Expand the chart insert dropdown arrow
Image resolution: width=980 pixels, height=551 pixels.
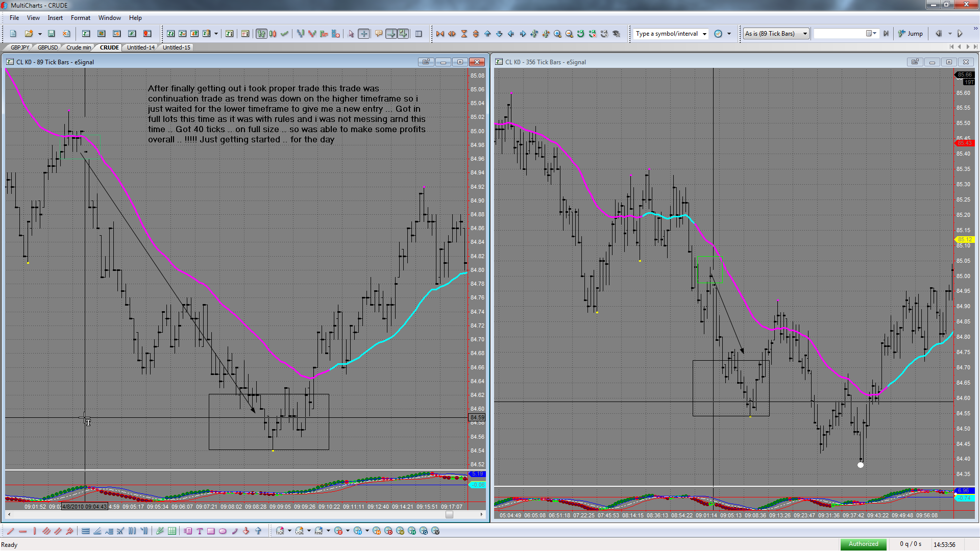pyautogui.click(x=216, y=34)
